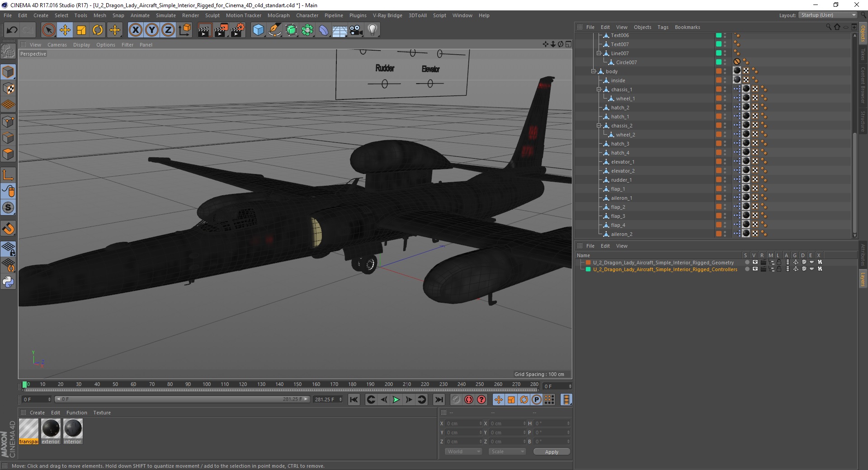868x470 pixels.
Task: Open the MoGraph menu
Action: [278, 15]
